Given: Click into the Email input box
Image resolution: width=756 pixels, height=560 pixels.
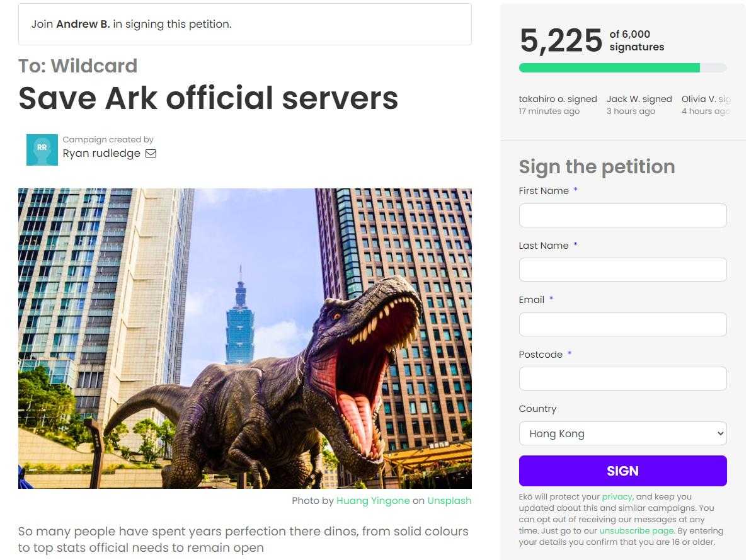Looking at the screenshot, I should click(622, 324).
